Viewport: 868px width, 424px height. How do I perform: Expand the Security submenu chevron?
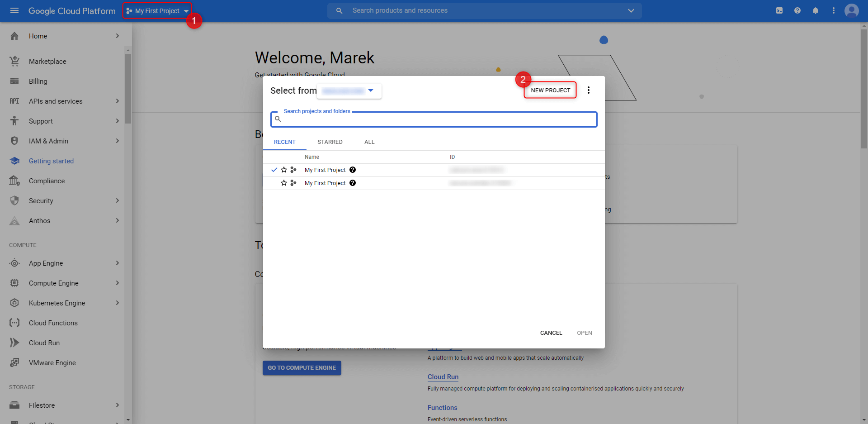click(118, 200)
